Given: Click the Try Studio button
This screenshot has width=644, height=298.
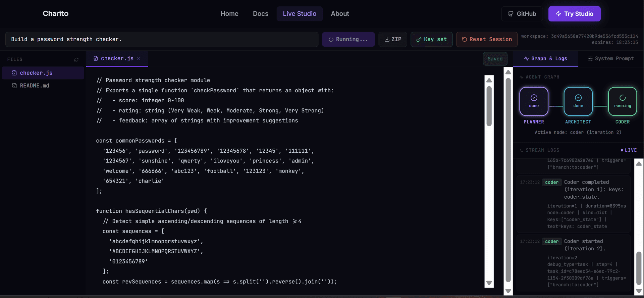Looking at the screenshot, I should click(574, 14).
